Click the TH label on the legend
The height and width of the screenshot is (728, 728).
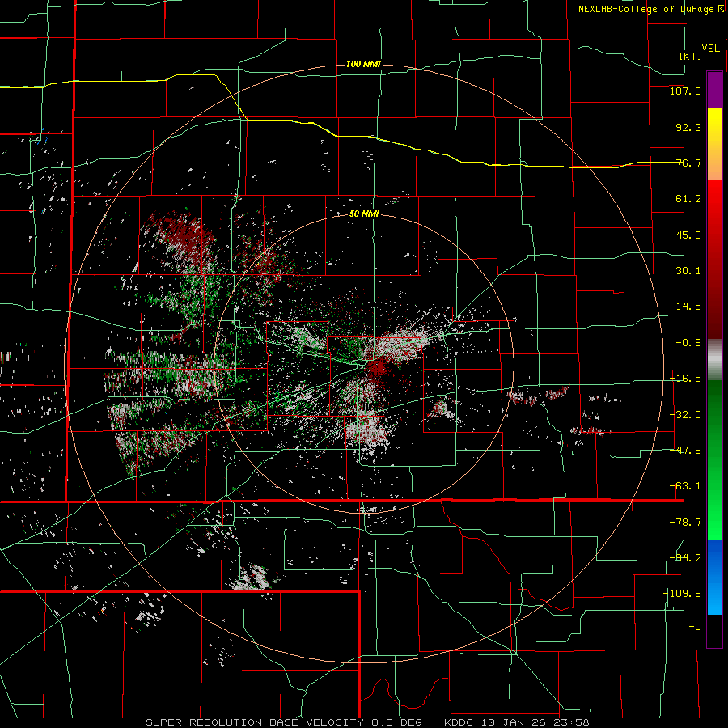[x=695, y=629]
